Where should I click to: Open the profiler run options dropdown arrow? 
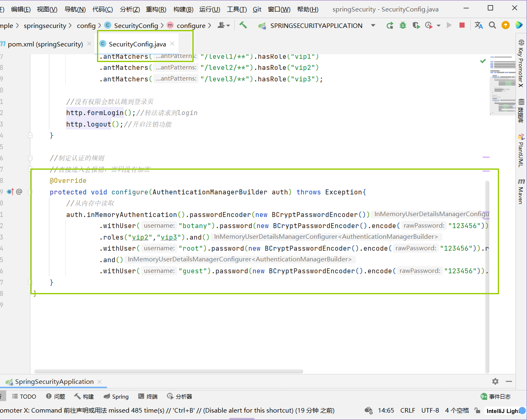[x=439, y=25]
